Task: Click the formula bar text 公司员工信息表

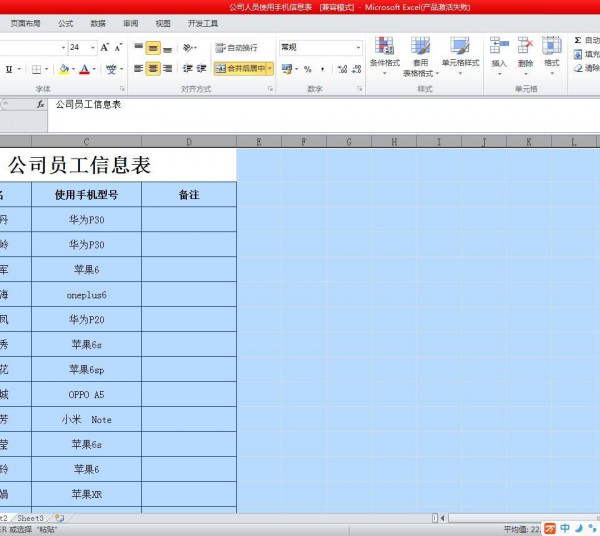Action: [x=88, y=104]
